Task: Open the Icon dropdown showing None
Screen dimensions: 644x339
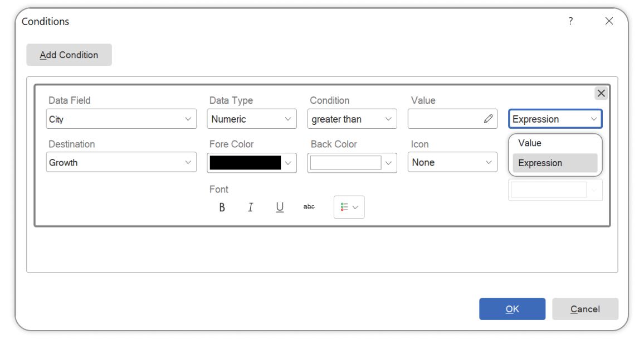Action: (452, 162)
